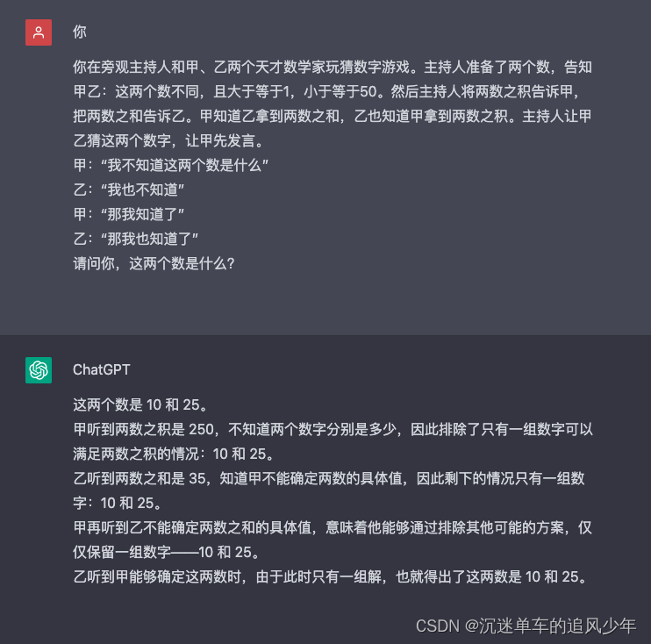This screenshot has height=644, width=651.
Task: Click the line 乙：我也不知道
Action: tap(129, 190)
